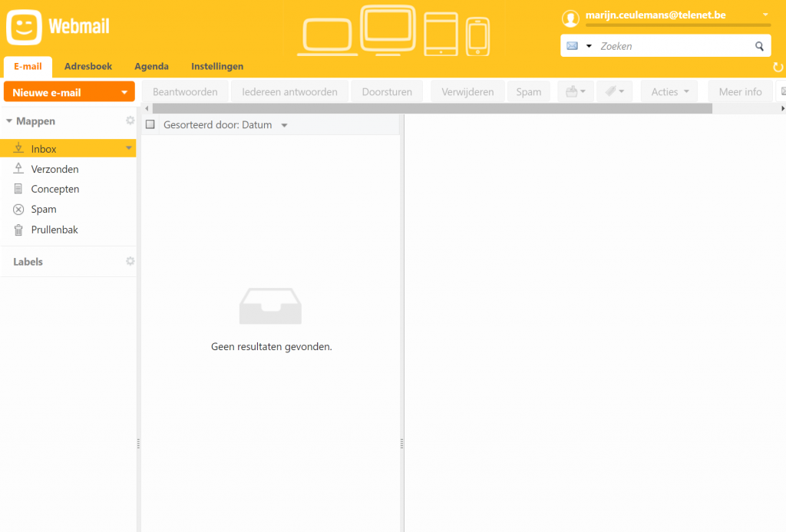The image size is (786, 532).
Task: Open the search scope dropdown arrow
Action: coord(589,46)
